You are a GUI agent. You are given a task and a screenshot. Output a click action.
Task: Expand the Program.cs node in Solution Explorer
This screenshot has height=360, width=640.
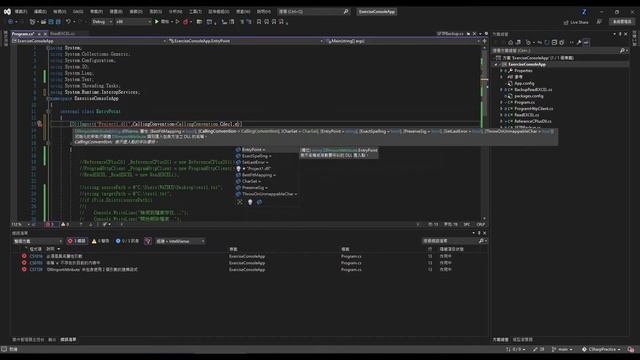click(502, 102)
